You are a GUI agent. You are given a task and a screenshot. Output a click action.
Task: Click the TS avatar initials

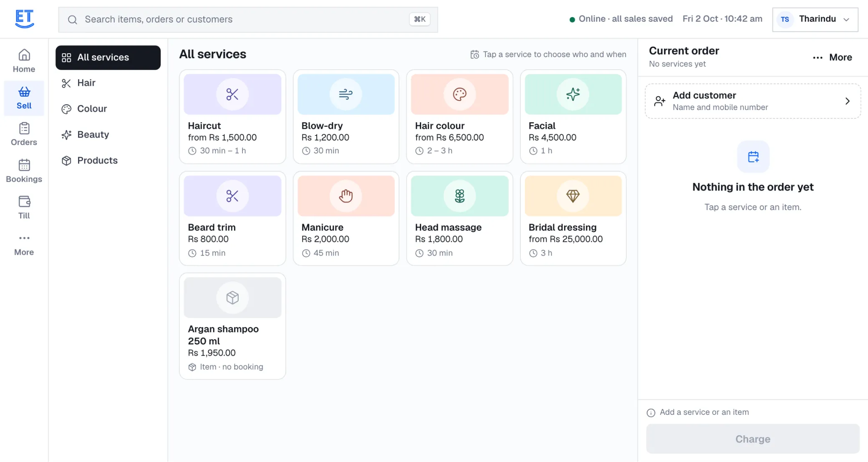tap(785, 19)
